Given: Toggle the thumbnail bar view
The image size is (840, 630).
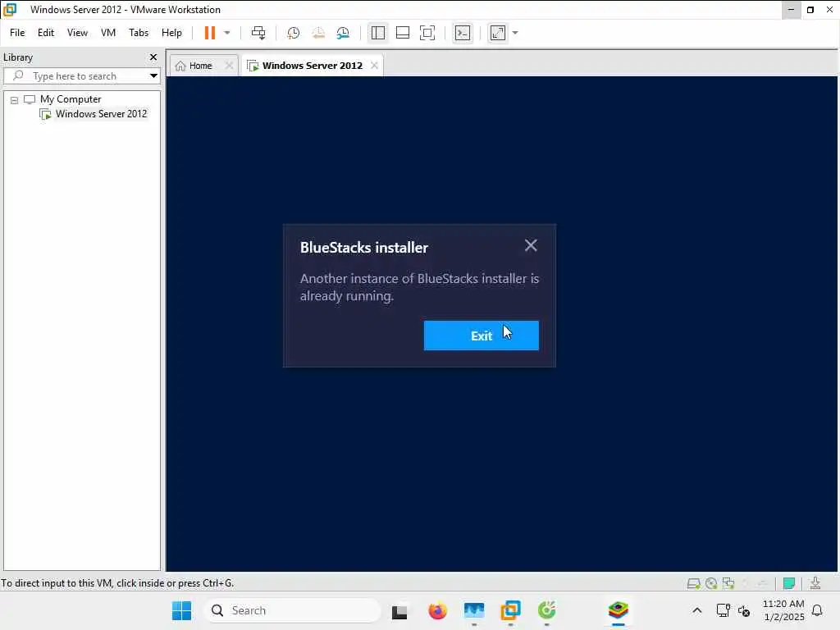Looking at the screenshot, I should [x=402, y=33].
